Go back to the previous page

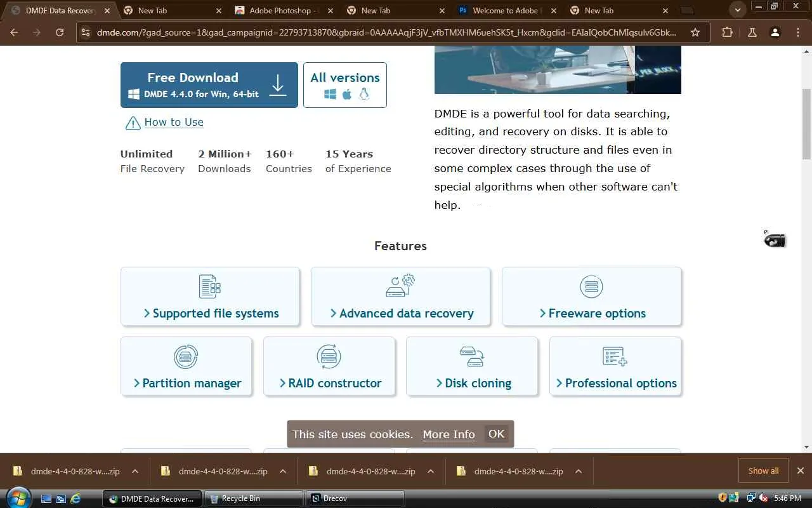pos(14,32)
